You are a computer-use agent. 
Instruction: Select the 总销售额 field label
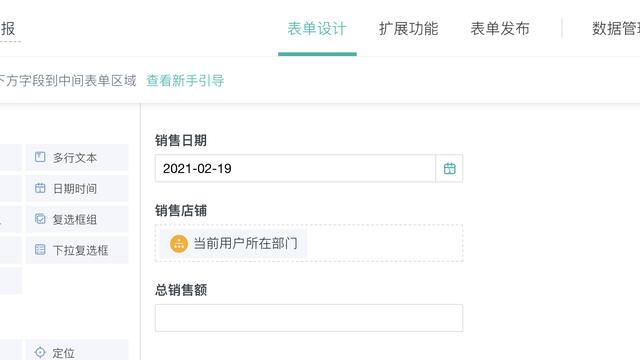click(181, 290)
